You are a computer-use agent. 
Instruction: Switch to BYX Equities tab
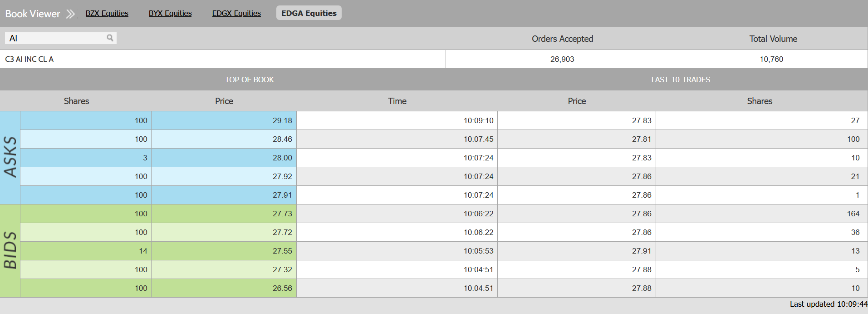tap(170, 14)
